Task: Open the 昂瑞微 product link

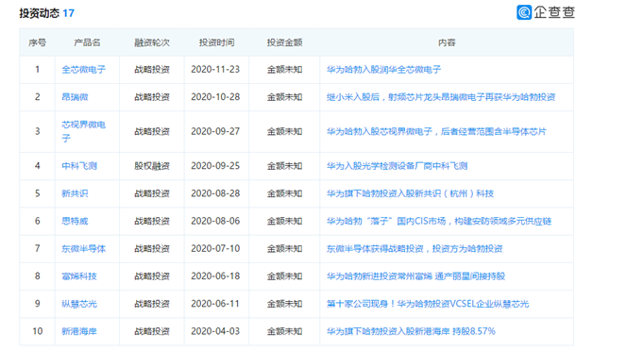Action: [x=75, y=97]
